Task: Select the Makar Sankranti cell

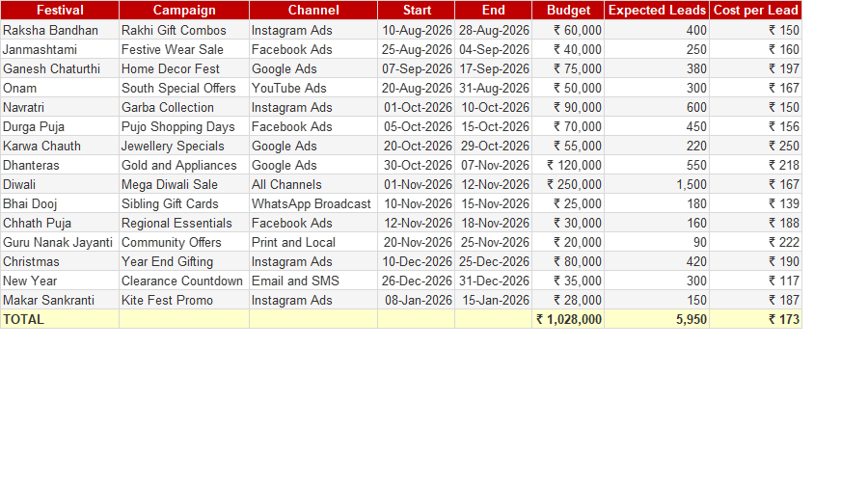Action: pos(60,300)
